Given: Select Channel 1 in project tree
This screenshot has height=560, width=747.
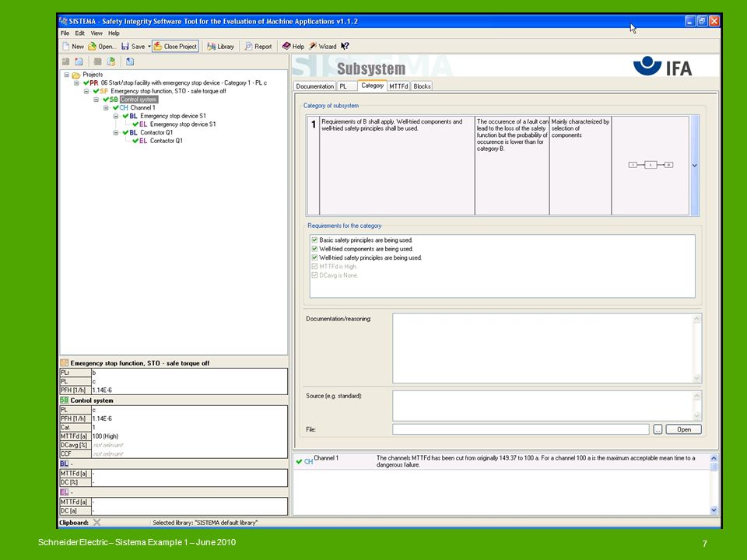Looking at the screenshot, I should coord(143,107).
